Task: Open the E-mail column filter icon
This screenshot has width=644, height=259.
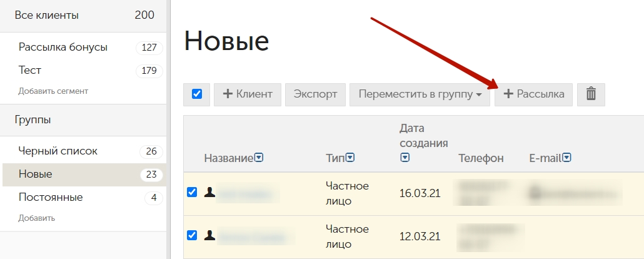Action: coord(567,158)
